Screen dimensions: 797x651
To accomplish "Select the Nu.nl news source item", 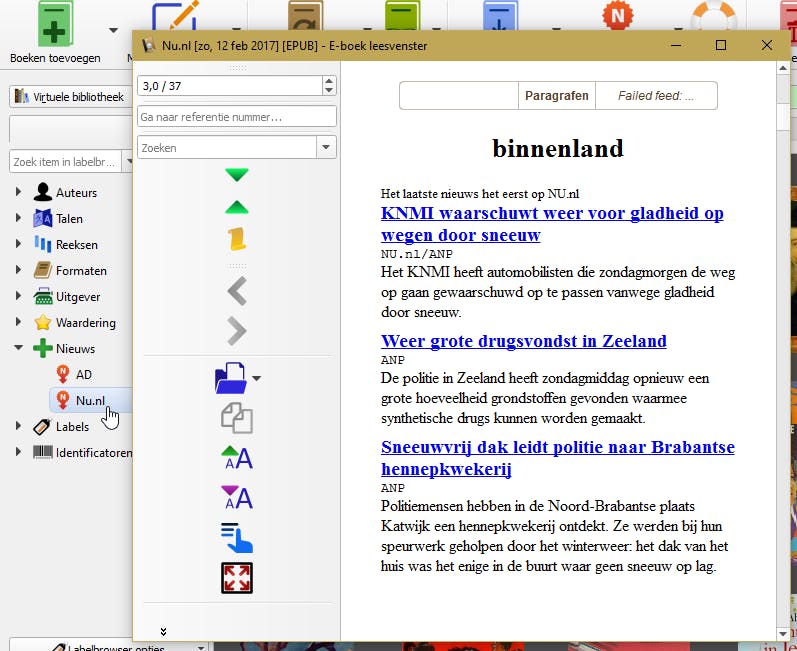I will click(x=90, y=400).
